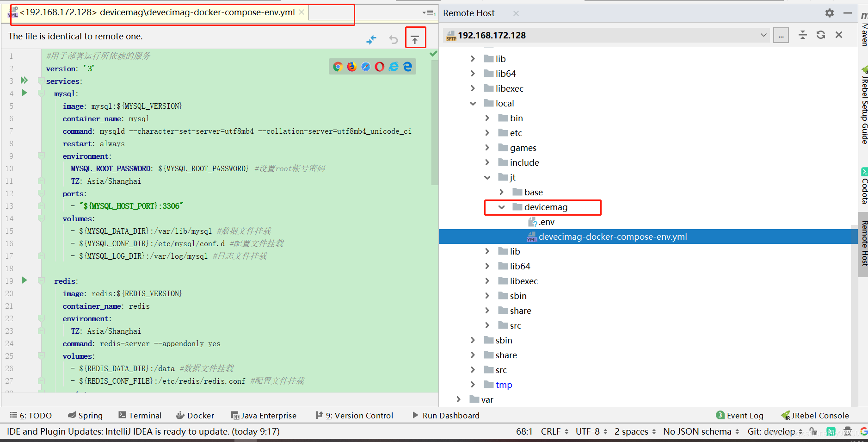The image size is (868, 442).
Task: Close the Remote Host tab
Action: pyautogui.click(x=516, y=13)
